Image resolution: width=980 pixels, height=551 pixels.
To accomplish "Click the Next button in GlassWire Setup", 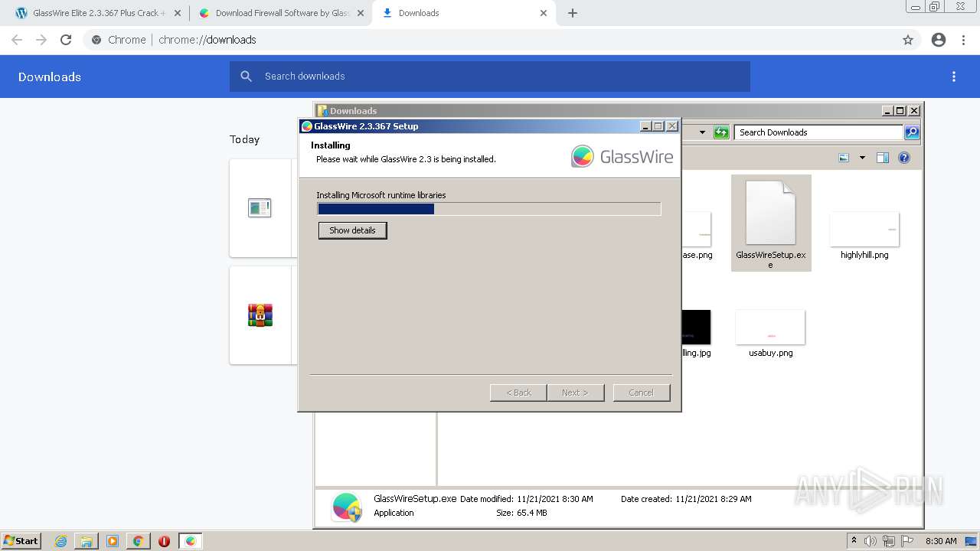I will pyautogui.click(x=576, y=393).
